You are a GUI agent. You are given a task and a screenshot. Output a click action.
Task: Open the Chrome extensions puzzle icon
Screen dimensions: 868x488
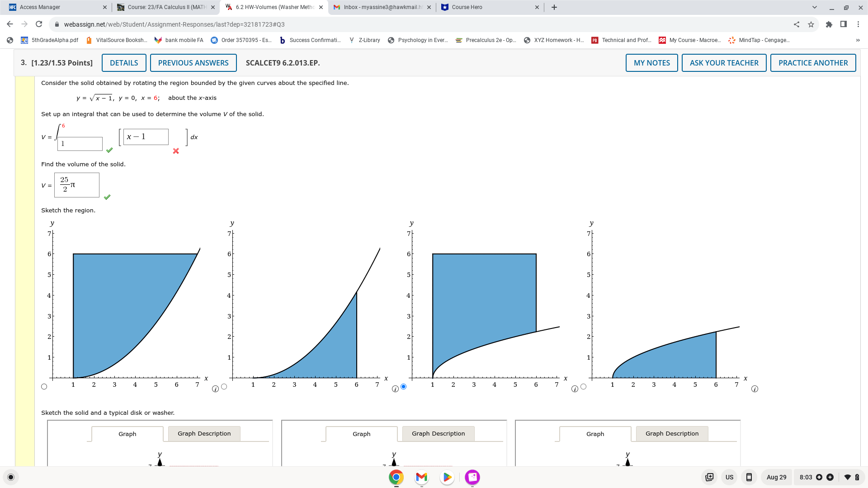point(829,24)
